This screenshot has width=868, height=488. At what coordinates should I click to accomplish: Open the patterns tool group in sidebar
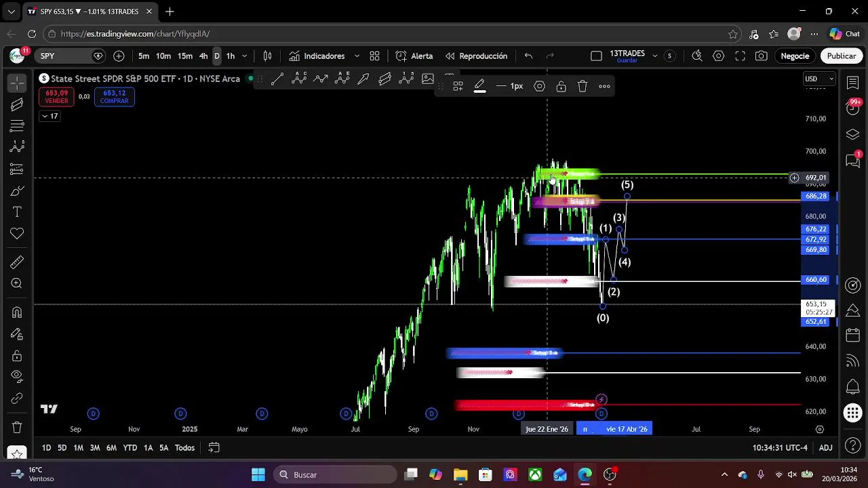click(17, 147)
